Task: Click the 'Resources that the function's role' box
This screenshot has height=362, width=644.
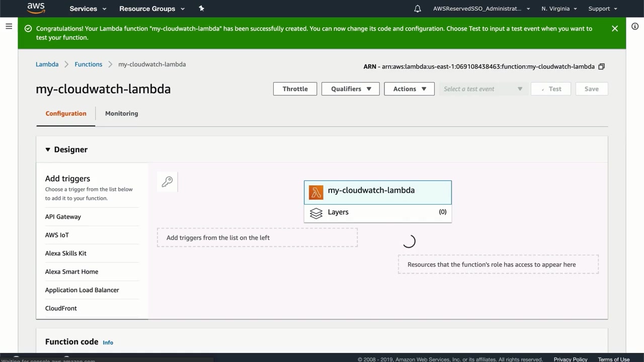Action: [498, 264]
